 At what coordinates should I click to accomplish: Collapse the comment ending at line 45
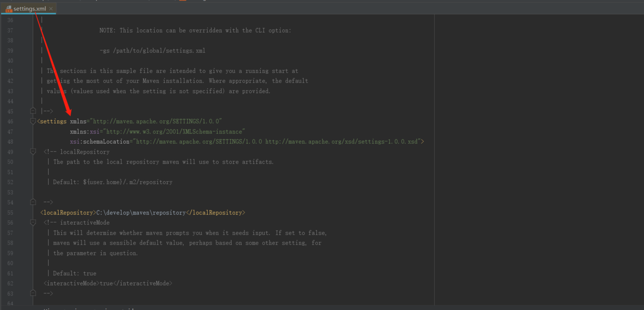click(33, 111)
